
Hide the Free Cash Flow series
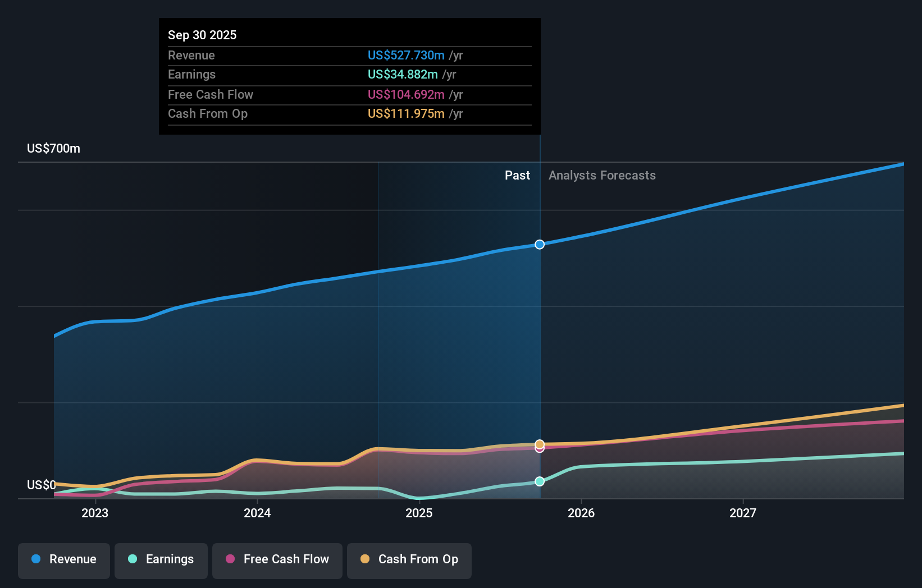coord(277,559)
